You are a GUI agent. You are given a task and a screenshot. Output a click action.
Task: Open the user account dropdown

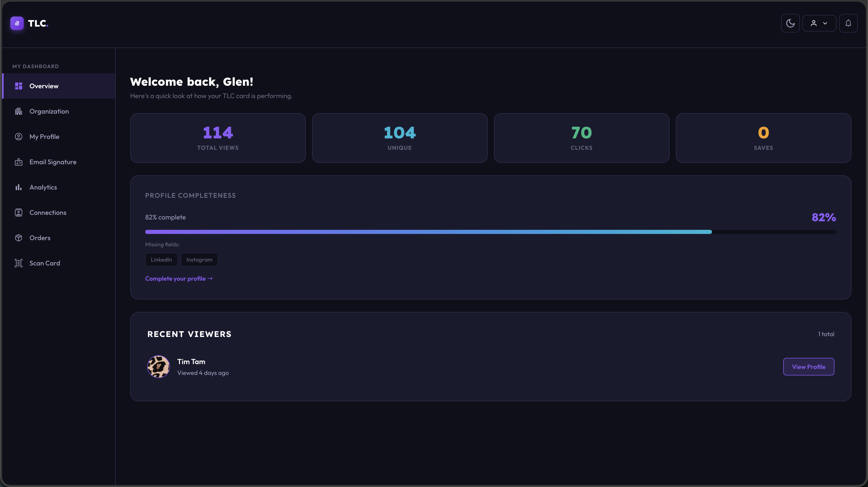click(819, 23)
